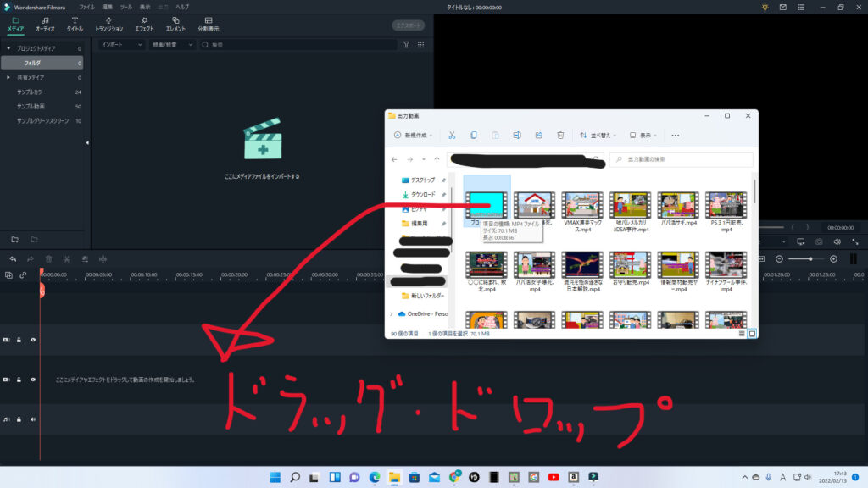This screenshot has width=868, height=488.
Task: Open the トランジション tab
Action: (108, 25)
